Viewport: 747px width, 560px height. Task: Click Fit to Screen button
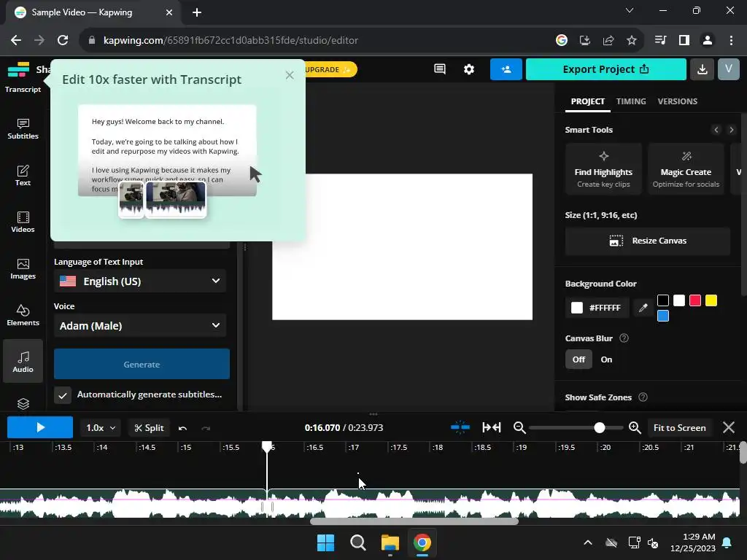(x=679, y=427)
